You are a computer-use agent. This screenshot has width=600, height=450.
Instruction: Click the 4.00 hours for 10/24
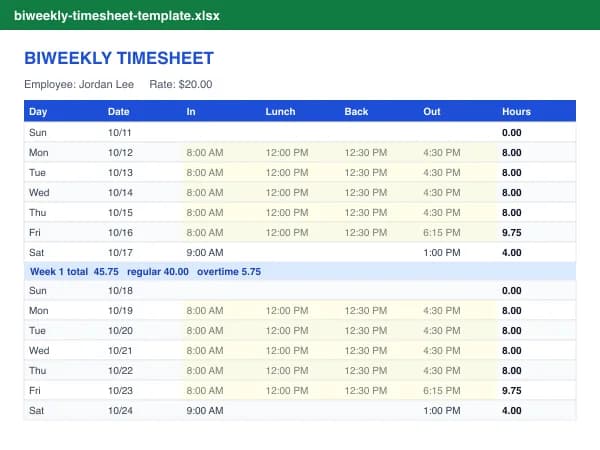click(x=512, y=411)
